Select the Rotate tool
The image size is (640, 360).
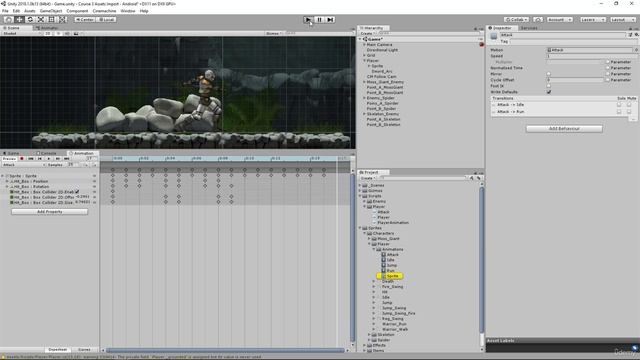click(30, 19)
